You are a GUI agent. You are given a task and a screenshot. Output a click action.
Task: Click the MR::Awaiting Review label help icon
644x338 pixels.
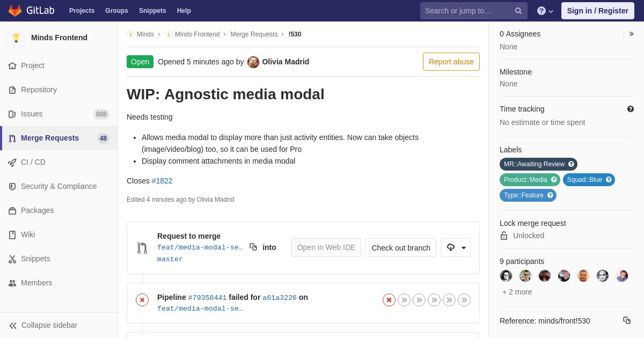pos(571,164)
